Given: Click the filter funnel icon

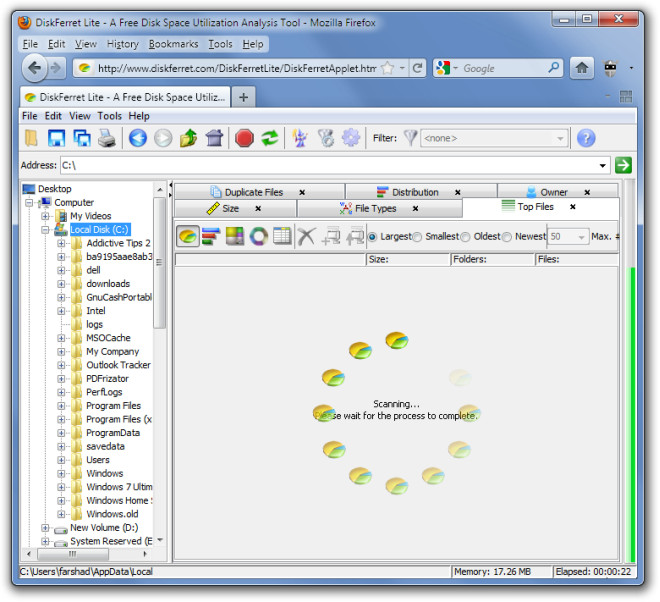Looking at the screenshot, I should (x=410, y=138).
